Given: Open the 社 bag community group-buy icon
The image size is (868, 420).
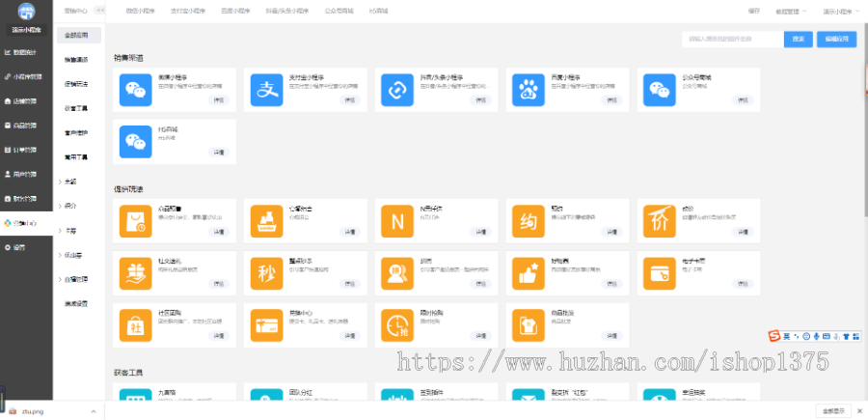Looking at the screenshot, I should click(x=136, y=325).
